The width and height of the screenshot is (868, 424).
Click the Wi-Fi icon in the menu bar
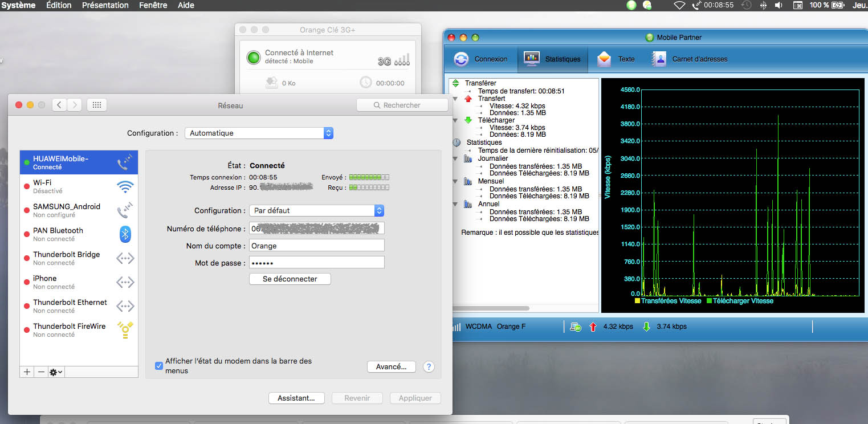coord(679,5)
